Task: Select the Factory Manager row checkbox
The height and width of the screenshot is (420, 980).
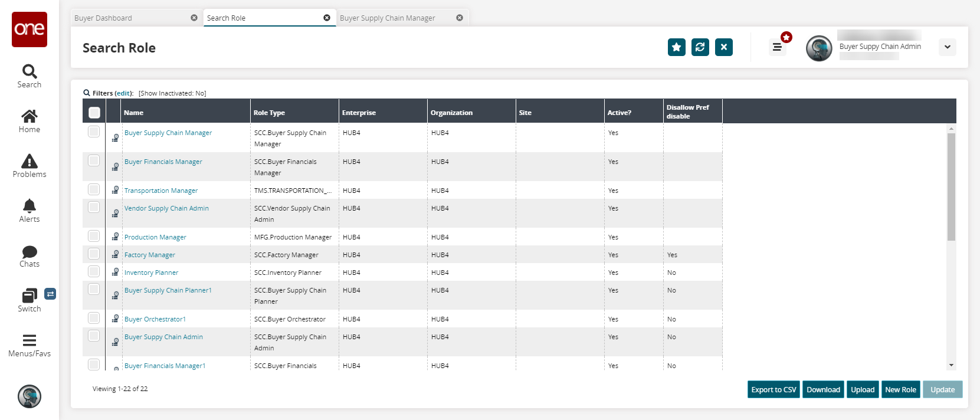Action: coord(94,254)
